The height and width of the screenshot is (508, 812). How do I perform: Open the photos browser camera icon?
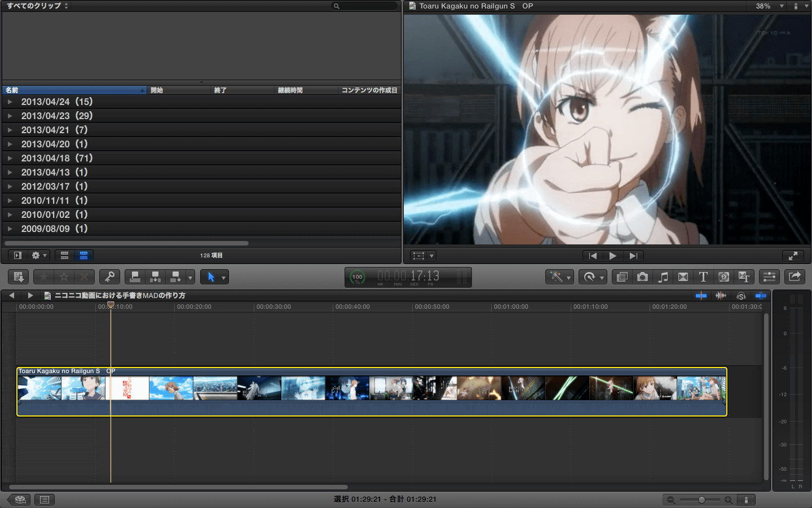pos(642,277)
